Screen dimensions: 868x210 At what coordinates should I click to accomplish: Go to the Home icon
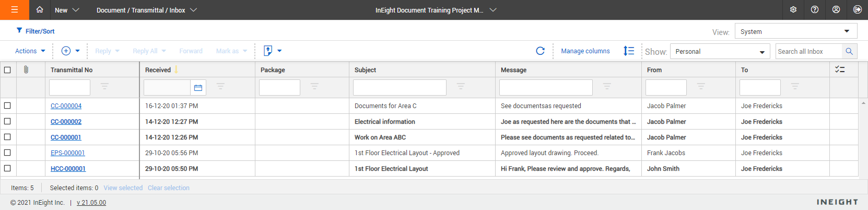40,10
